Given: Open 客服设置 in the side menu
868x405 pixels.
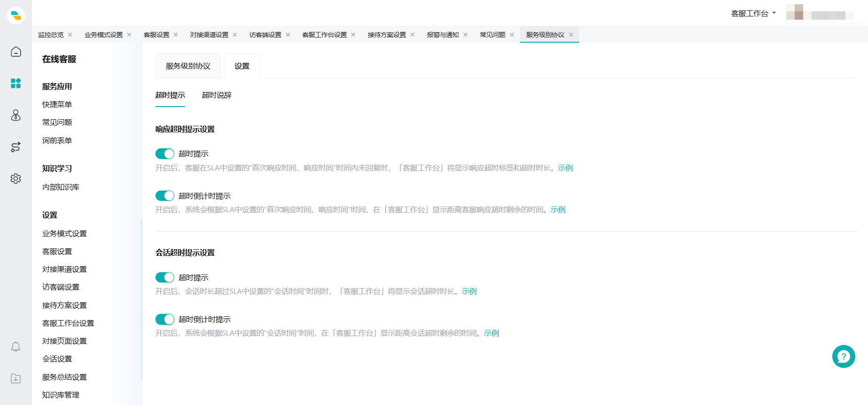Looking at the screenshot, I should [57, 252].
